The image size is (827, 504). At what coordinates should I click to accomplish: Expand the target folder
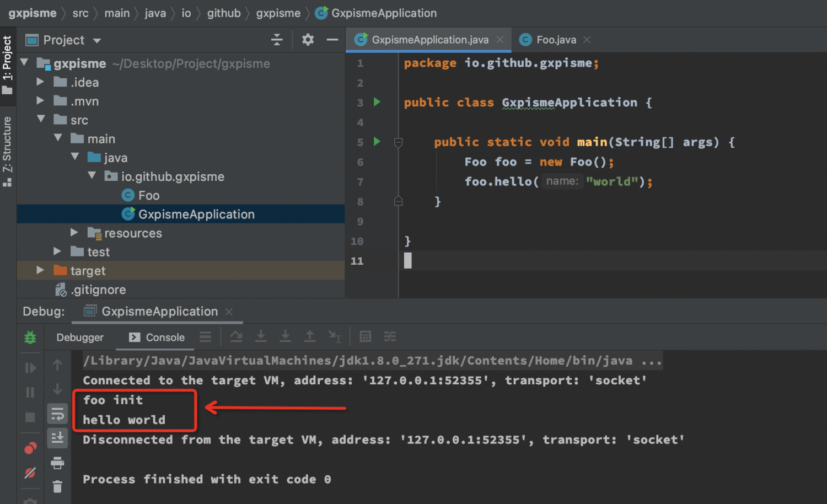[40, 270]
